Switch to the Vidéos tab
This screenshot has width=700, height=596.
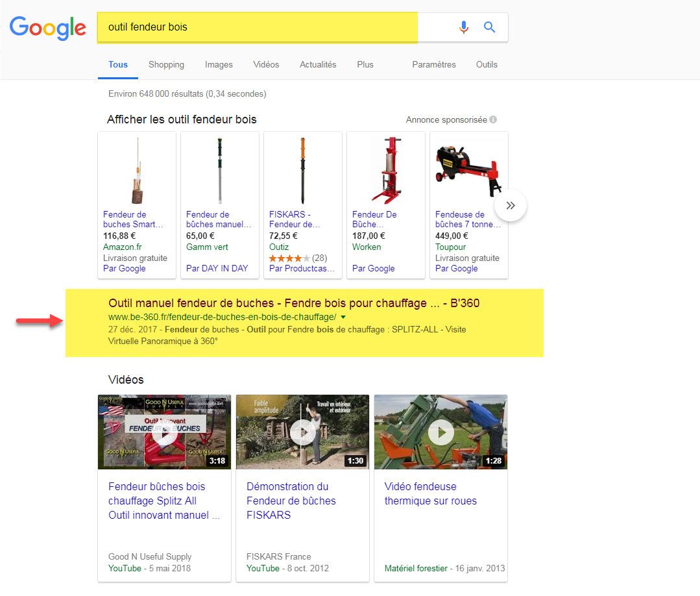[x=266, y=64]
